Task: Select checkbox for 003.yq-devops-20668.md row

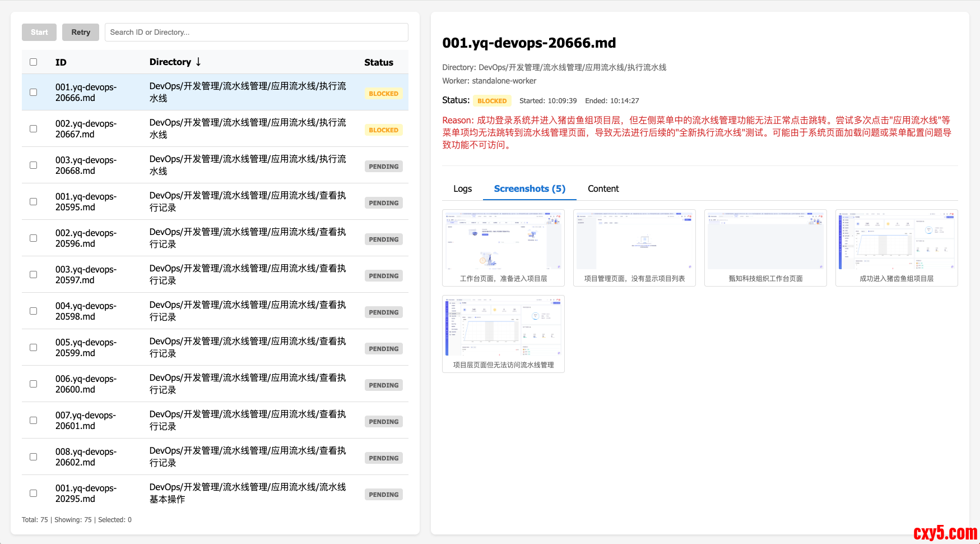Action: (34, 165)
